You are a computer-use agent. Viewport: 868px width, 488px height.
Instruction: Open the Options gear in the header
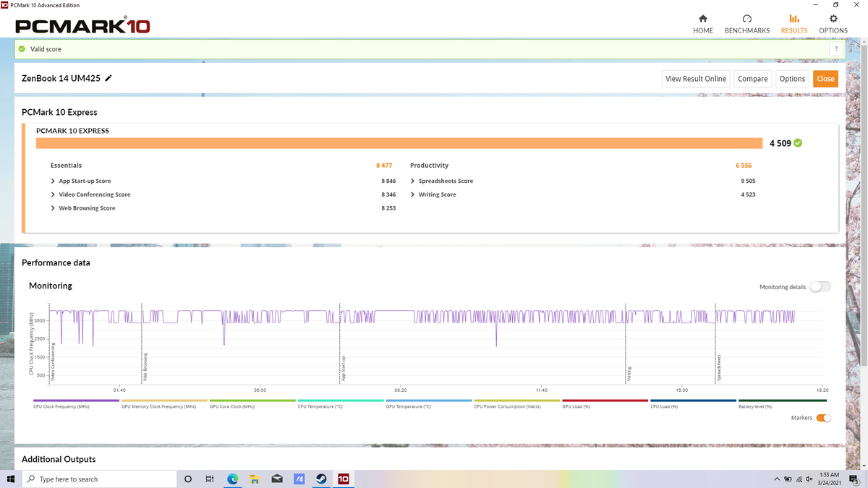point(833,19)
